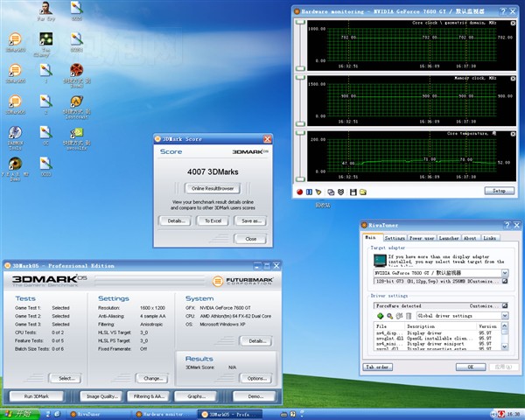
Task: Click the yellow tag marker icon in Hardware monitoring
Action: pos(318,192)
